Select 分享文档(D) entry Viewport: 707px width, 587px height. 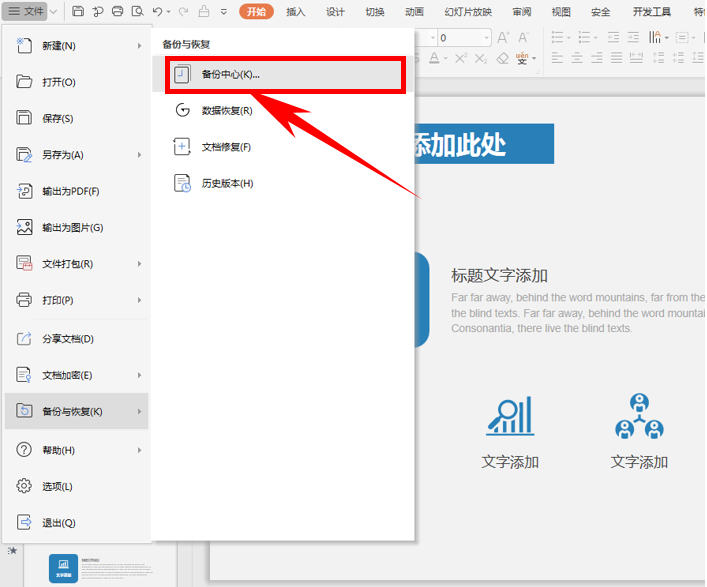pyautogui.click(x=77, y=339)
